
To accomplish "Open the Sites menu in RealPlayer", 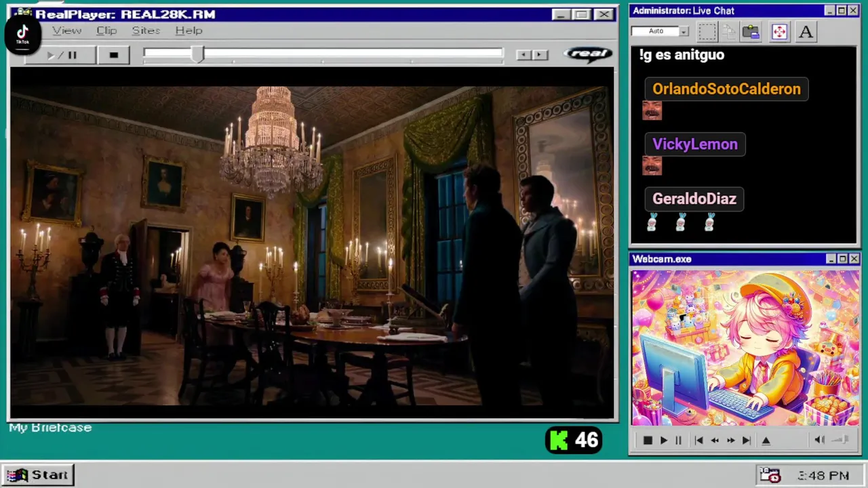I will click(x=146, y=30).
